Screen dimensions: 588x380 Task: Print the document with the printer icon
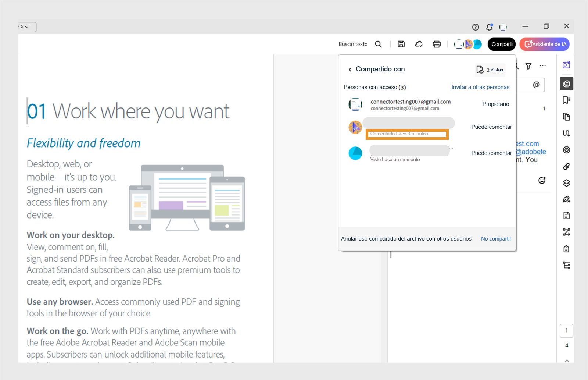(x=437, y=44)
